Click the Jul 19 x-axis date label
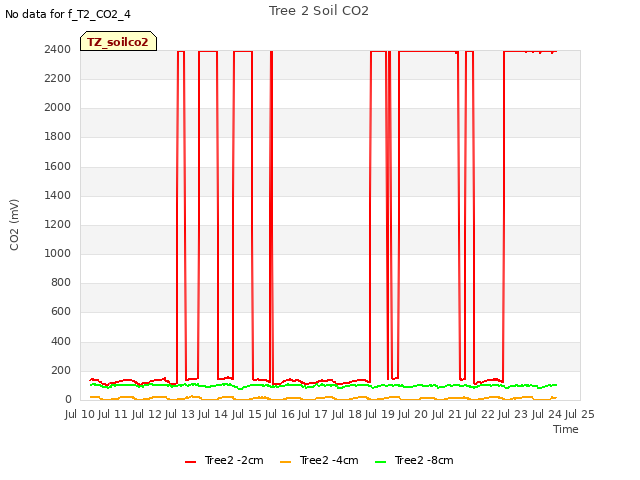The width and height of the screenshot is (640, 480). point(380,414)
